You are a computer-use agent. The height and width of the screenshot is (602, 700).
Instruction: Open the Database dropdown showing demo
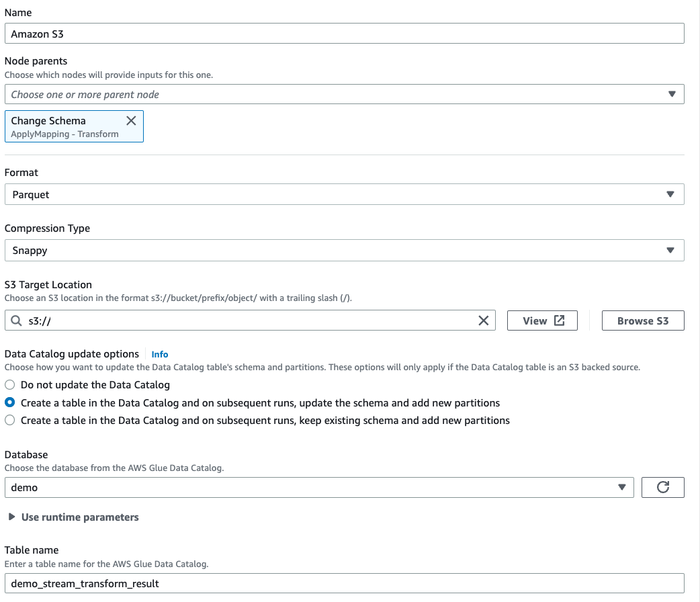[x=318, y=487]
